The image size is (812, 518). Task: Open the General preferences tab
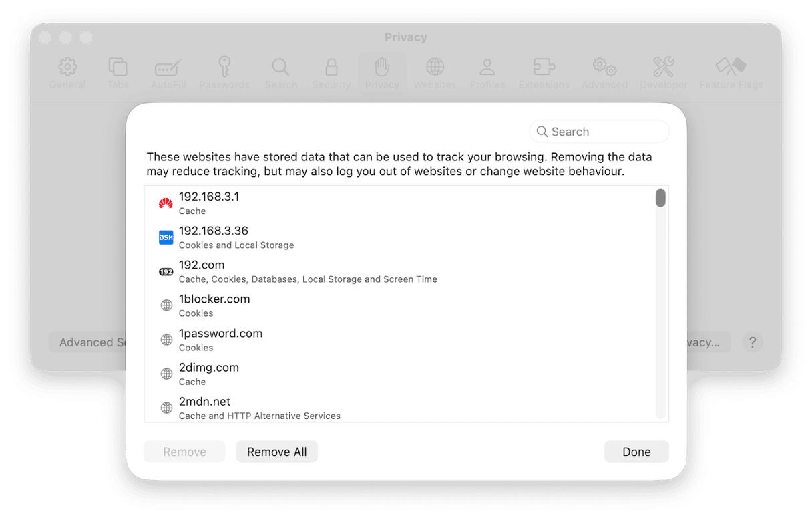[x=67, y=73]
